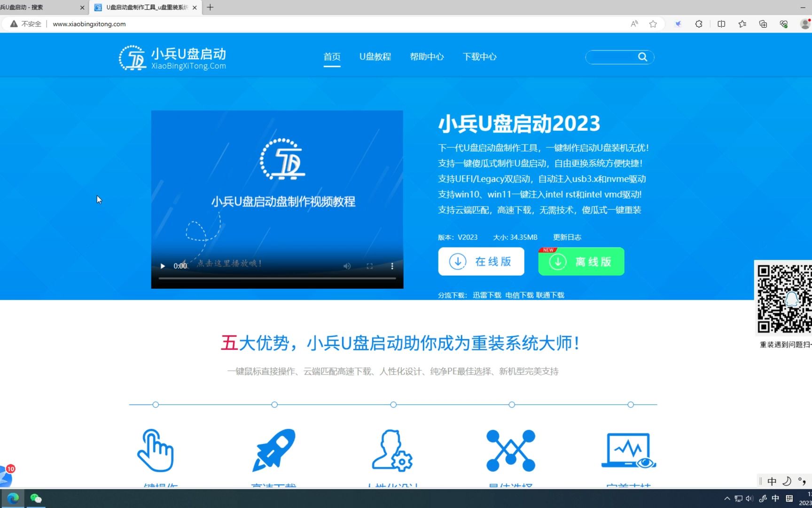Screen dimensions: 812x508
Task: Click the 小兵U盘启动 site logo
Action: [172, 58]
